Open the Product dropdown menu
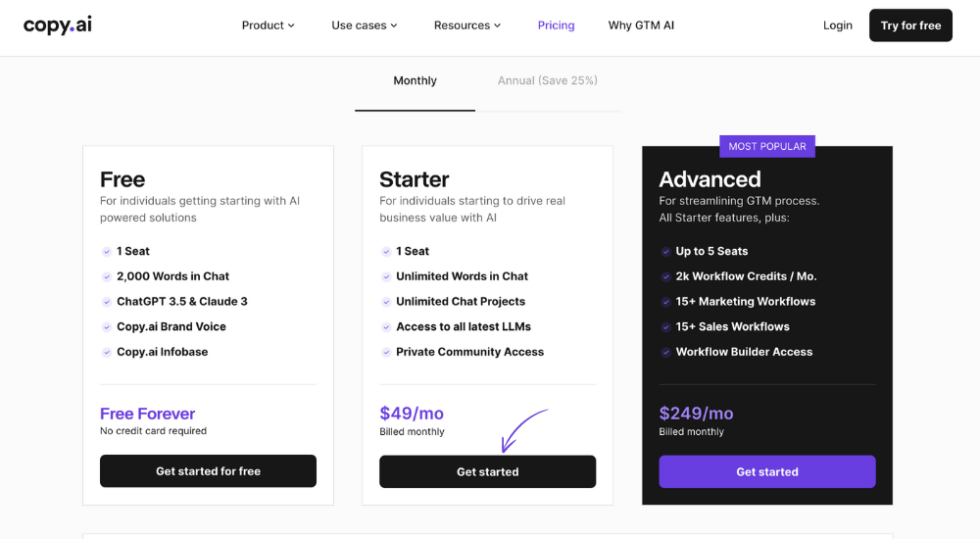The image size is (980, 539). [x=269, y=25]
